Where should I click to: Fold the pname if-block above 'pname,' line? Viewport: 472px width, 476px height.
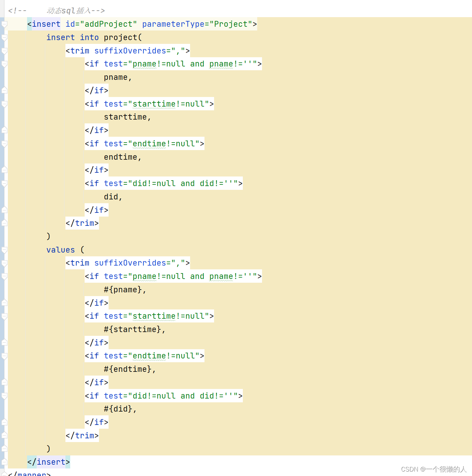pyautogui.click(x=4, y=64)
